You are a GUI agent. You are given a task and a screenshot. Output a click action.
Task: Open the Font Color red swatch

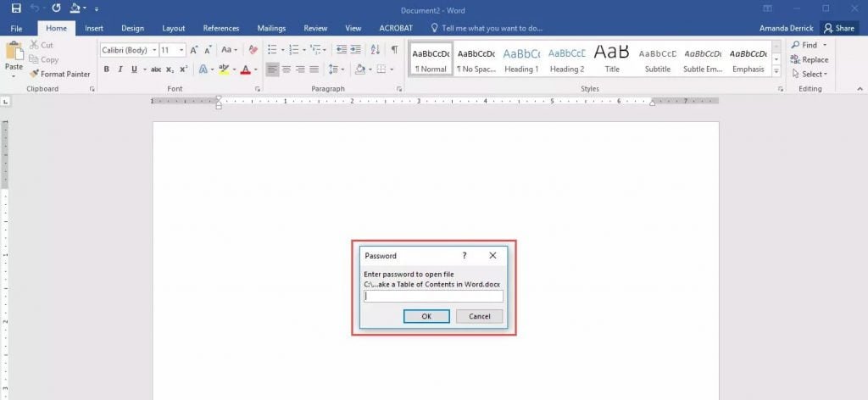pos(246,69)
